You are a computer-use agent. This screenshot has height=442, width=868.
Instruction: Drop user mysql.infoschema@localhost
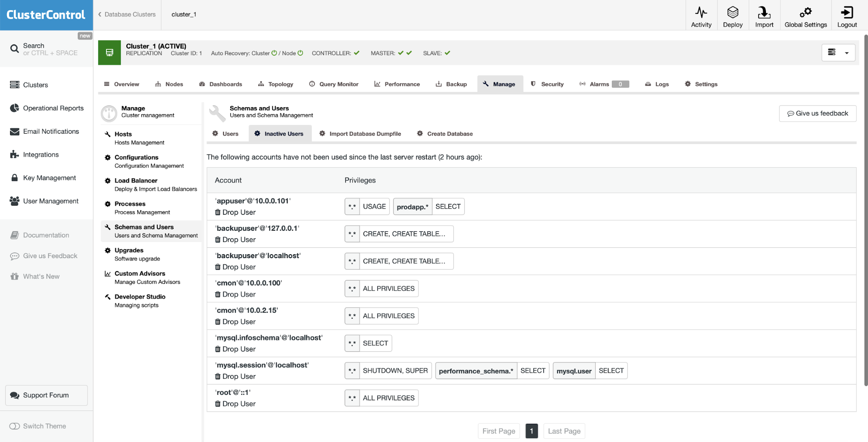pyautogui.click(x=235, y=349)
